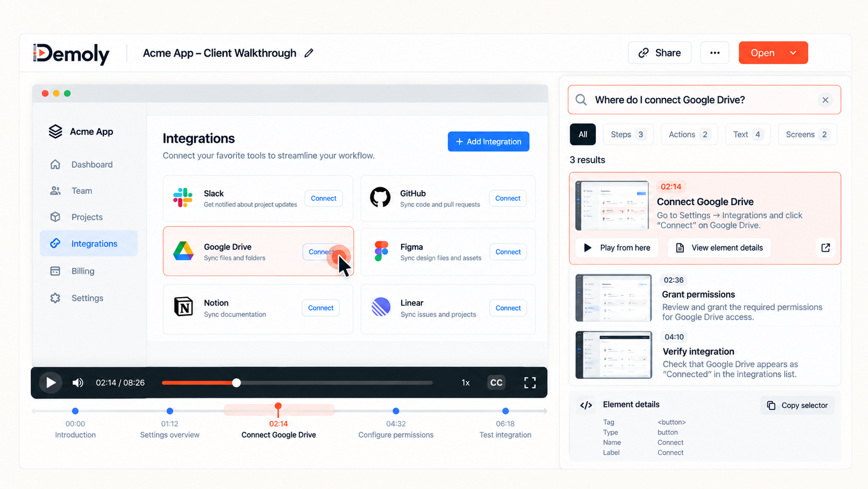Open the Grant permissions result thumbnail
This screenshot has width=868, height=489.
tap(614, 298)
